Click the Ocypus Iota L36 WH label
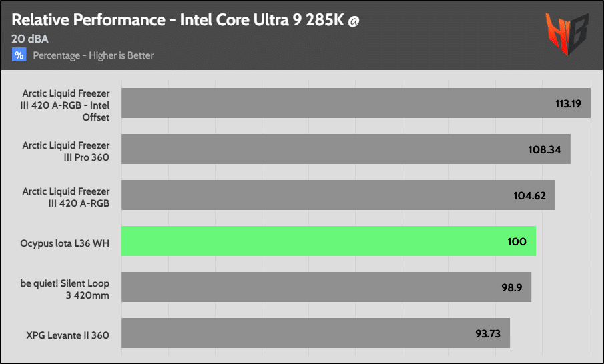 point(65,243)
